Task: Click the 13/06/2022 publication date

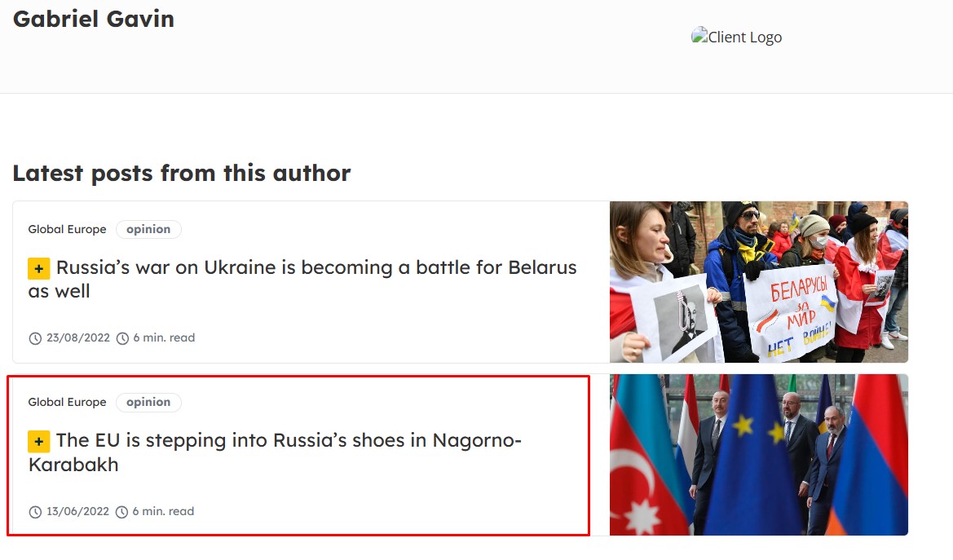Action: [77, 511]
